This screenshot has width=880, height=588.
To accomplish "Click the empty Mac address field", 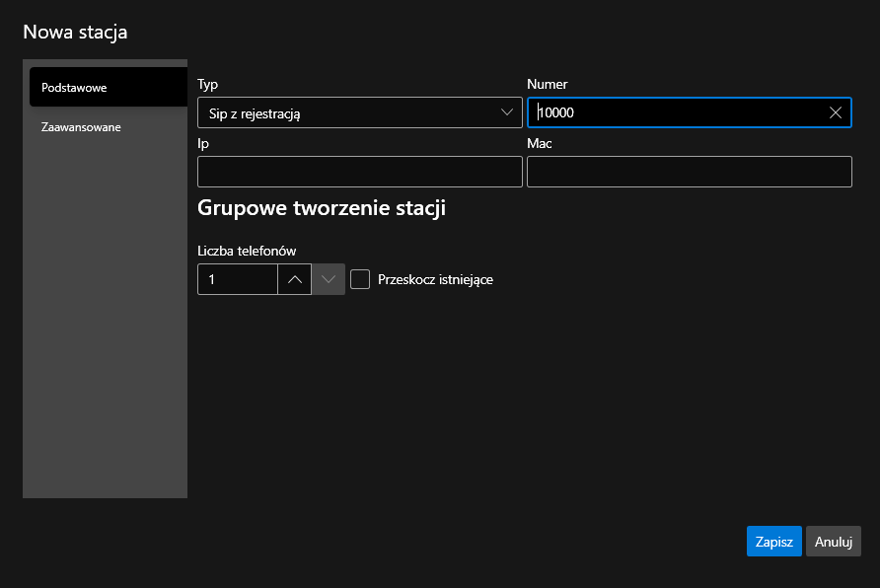I will (689, 171).
